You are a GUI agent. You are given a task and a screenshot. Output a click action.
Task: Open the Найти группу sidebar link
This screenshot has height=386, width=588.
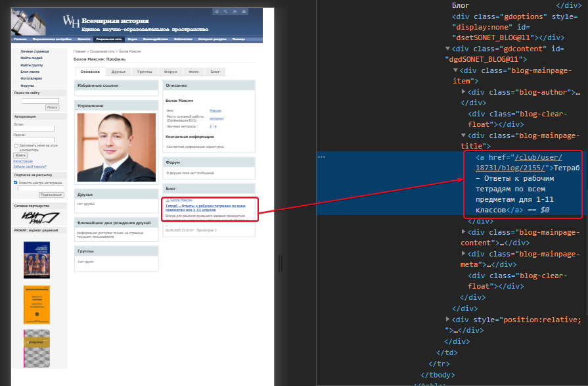point(32,65)
